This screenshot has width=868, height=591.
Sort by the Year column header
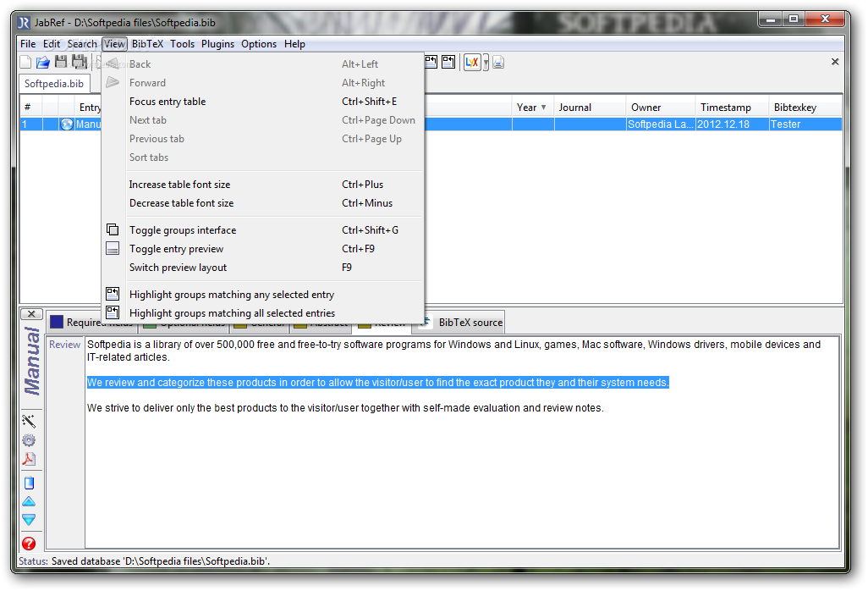point(532,108)
